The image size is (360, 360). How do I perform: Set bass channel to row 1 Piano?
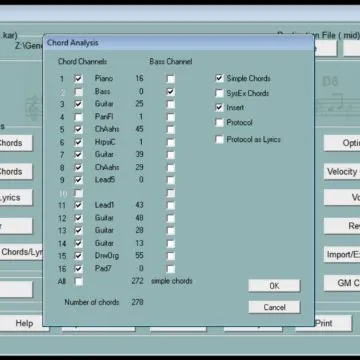point(170,79)
